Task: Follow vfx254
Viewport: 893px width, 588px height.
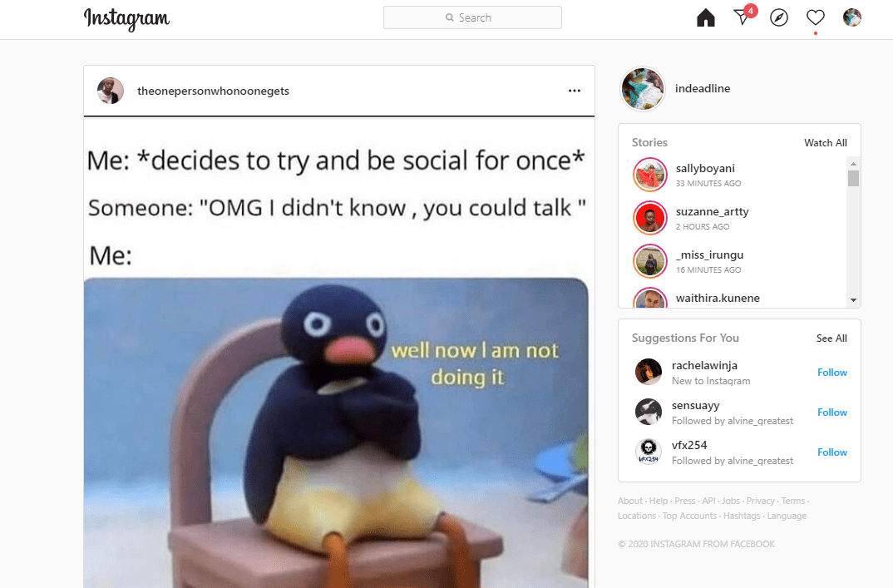Action: coord(832,452)
